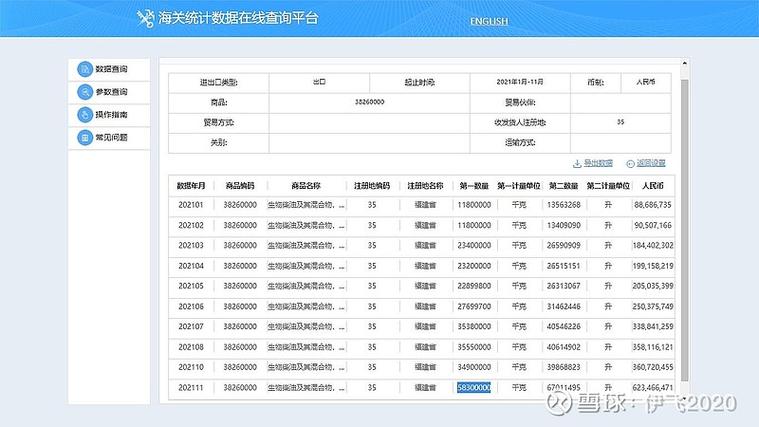
Task: Click the 注册地编码 column header
Action: pos(372,185)
